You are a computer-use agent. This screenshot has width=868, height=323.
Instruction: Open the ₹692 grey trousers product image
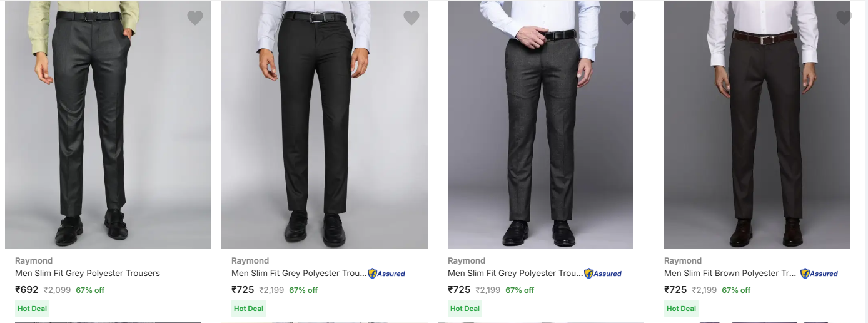108,125
